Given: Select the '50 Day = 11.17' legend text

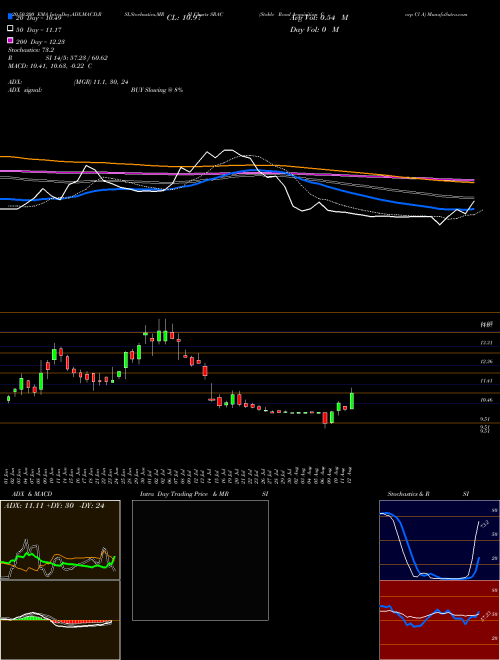Looking at the screenshot, I should [x=39, y=30].
